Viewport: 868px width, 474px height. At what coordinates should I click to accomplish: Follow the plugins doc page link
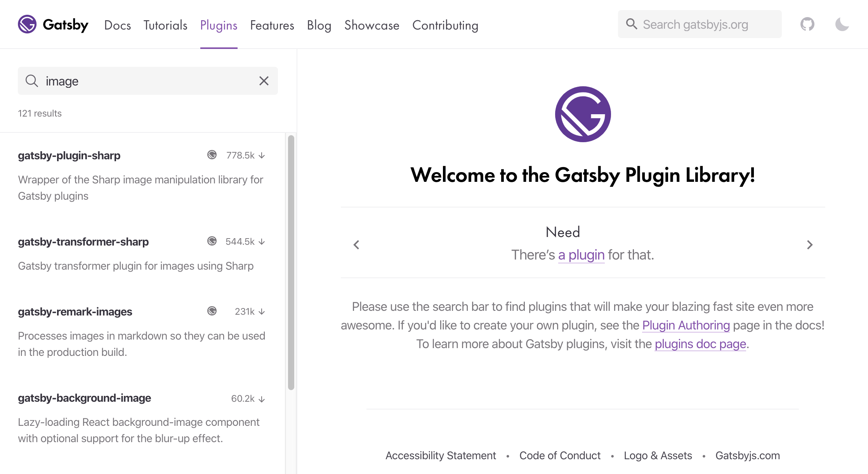700,344
